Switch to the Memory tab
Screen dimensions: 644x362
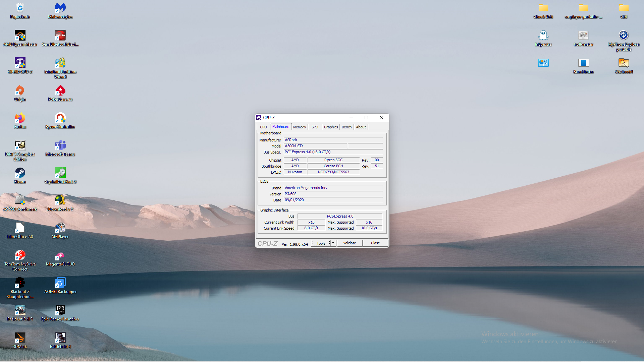(300, 127)
